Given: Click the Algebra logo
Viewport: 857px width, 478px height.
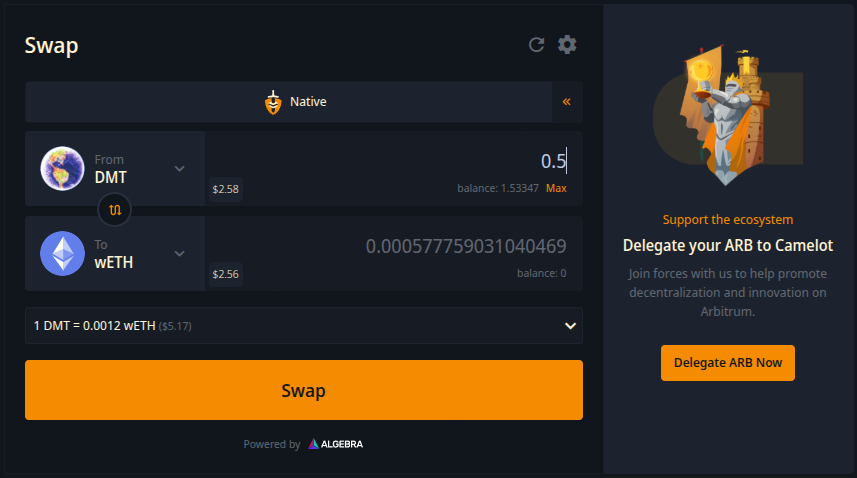Looking at the screenshot, I should pyautogui.click(x=336, y=444).
